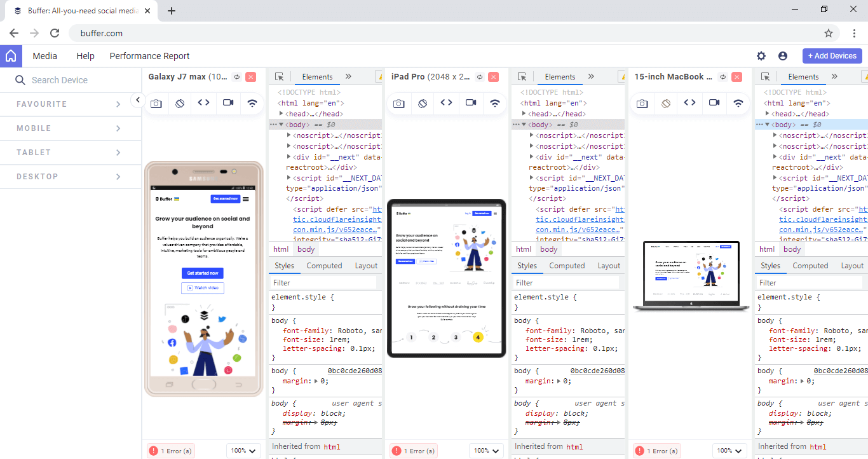Image resolution: width=868 pixels, height=459 pixels.
Task: Open network throttling for 15-inch MacBook
Action: click(737, 103)
